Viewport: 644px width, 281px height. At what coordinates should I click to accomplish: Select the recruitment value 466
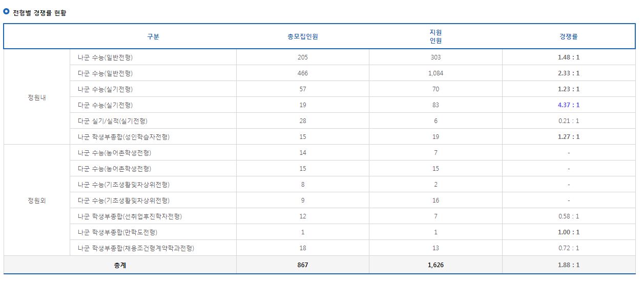click(303, 73)
